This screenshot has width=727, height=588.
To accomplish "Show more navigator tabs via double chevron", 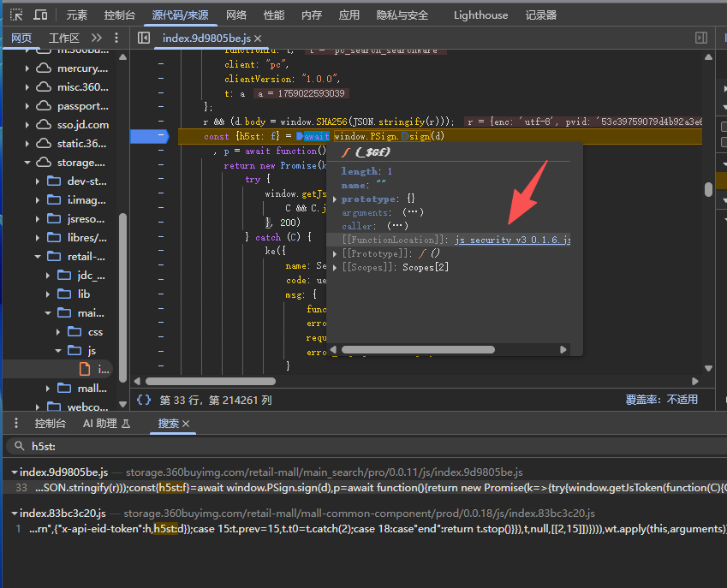I will click(97, 38).
